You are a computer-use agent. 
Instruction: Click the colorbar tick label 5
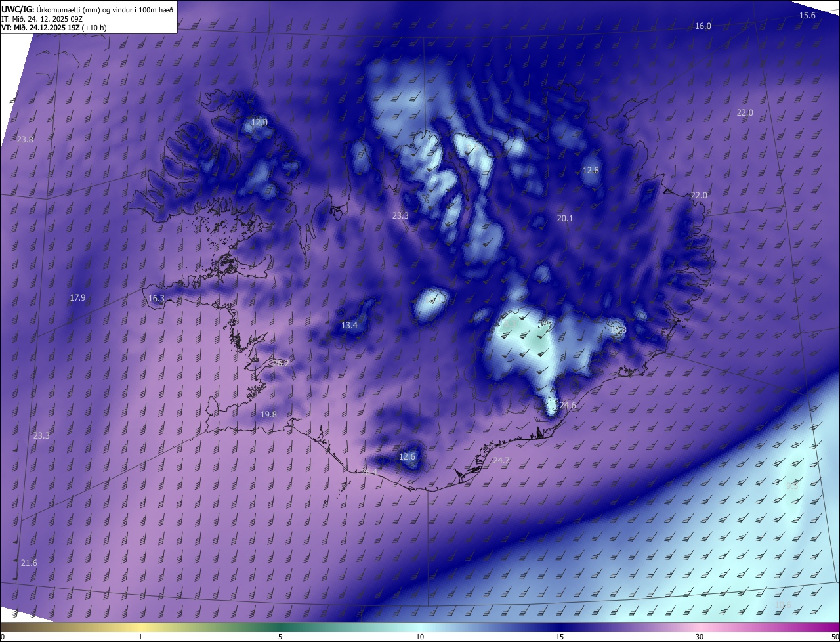click(x=280, y=637)
